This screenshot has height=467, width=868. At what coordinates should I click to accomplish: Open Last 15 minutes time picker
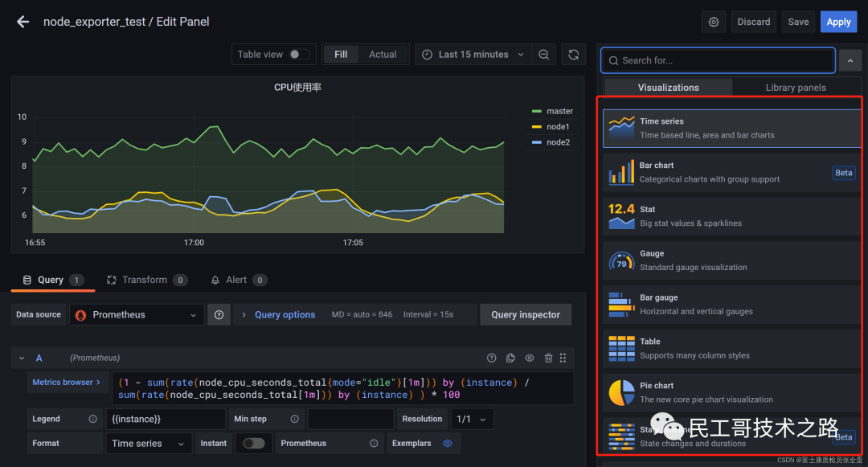[473, 54]
